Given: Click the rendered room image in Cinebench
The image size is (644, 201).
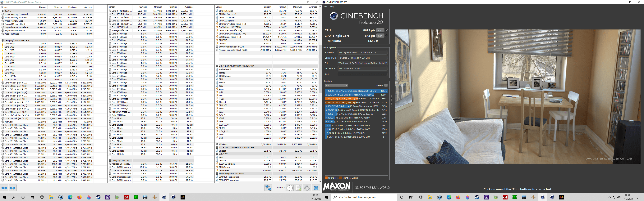Looking at the screenshot, I should [517, 97].
